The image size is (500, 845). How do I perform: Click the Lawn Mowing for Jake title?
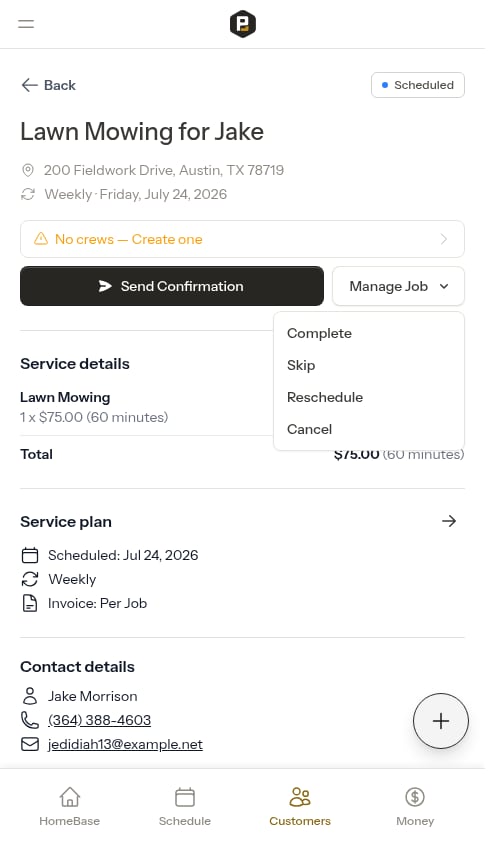click(x=142, y=131)
